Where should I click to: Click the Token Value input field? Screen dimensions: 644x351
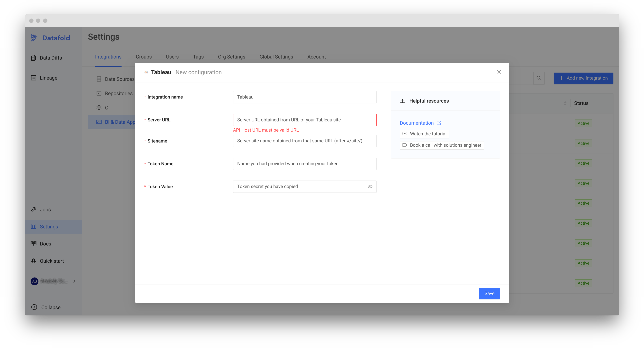point(304,187)
